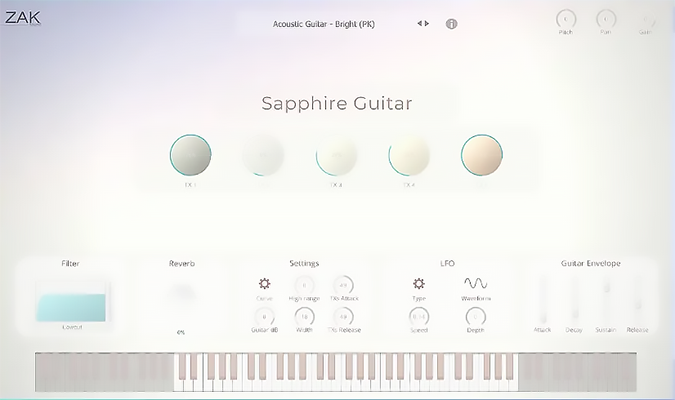The height and width of the screenshot is (400, 675).
Task: Click the TXs Attack knob
Action: 344,285
